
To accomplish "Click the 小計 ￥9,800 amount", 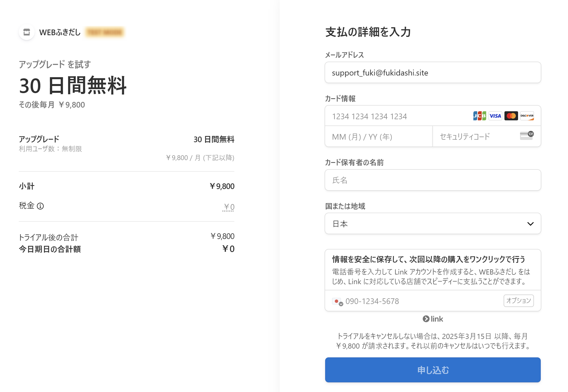I will [222, 186].
